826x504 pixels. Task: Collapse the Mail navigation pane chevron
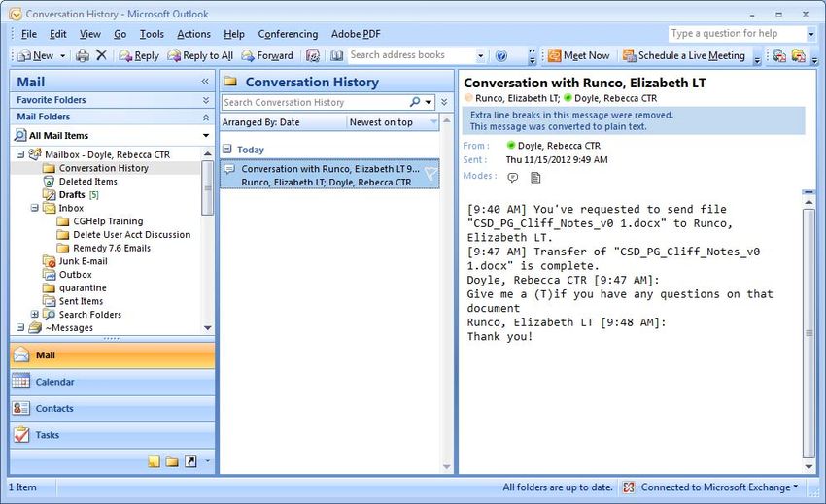205,82
